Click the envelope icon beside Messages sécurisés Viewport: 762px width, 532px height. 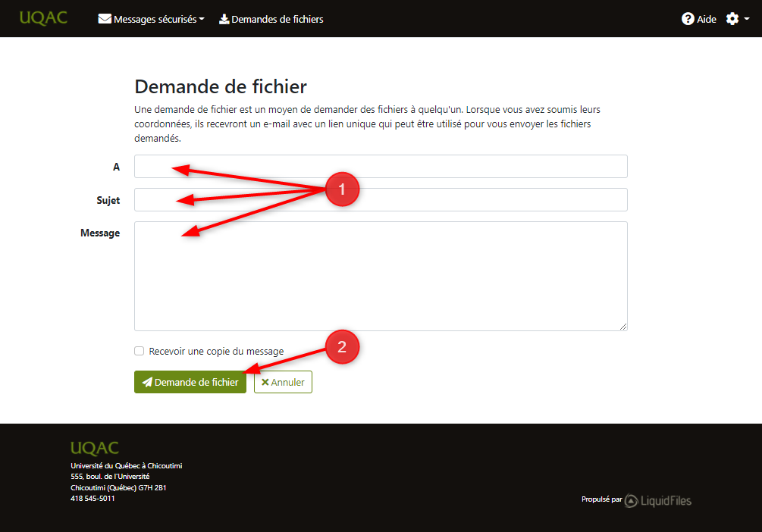click(x=105, y=19)
